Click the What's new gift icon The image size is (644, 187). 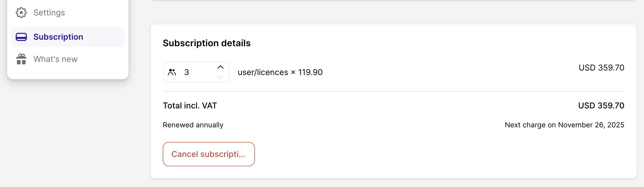coord(21,59)
